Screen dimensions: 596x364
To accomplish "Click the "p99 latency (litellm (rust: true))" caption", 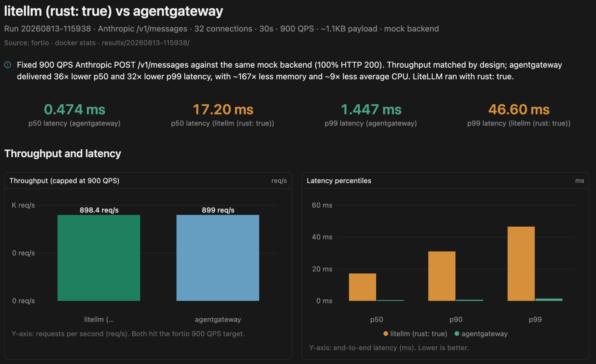I will (x=519, y=123).
